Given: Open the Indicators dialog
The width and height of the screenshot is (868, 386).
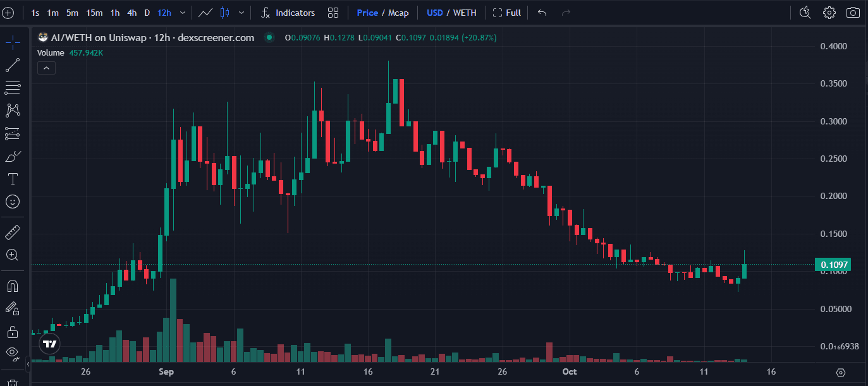Looking at the screenshot, I should coord(288,13).
